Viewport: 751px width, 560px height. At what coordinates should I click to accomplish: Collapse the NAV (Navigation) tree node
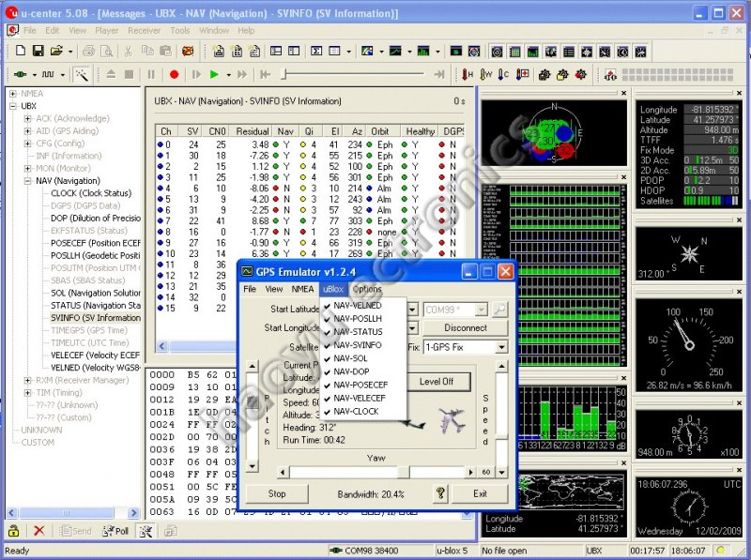coord(28,181)
